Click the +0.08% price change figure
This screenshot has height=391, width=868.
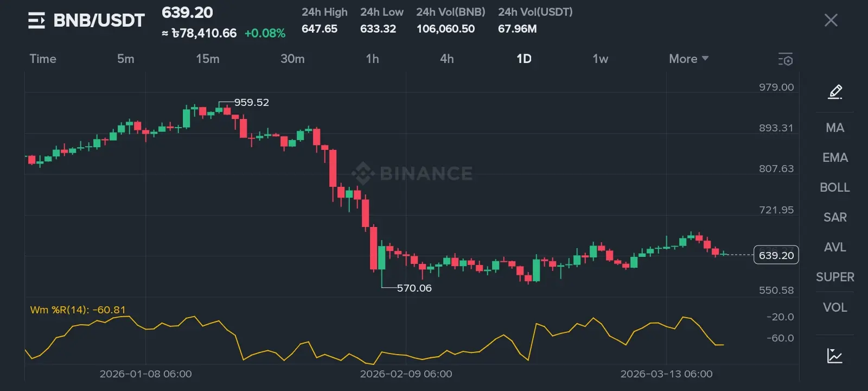[x=265, y=33]
